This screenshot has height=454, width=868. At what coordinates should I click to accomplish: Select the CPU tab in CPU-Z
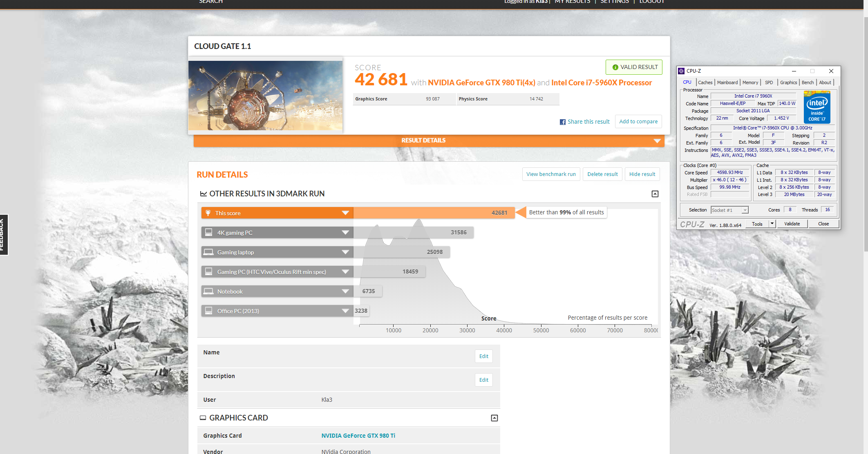(x=687, y=82)
